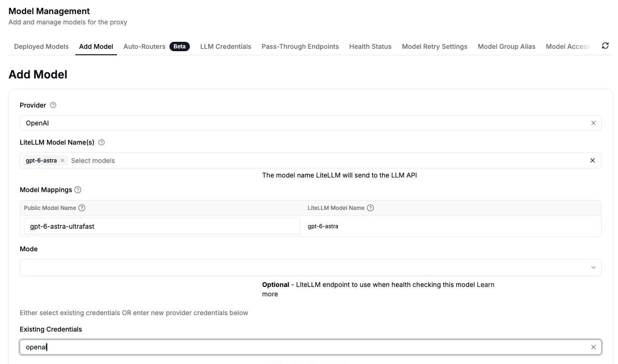Select the Model Group Alias tab

click(507, 46)
